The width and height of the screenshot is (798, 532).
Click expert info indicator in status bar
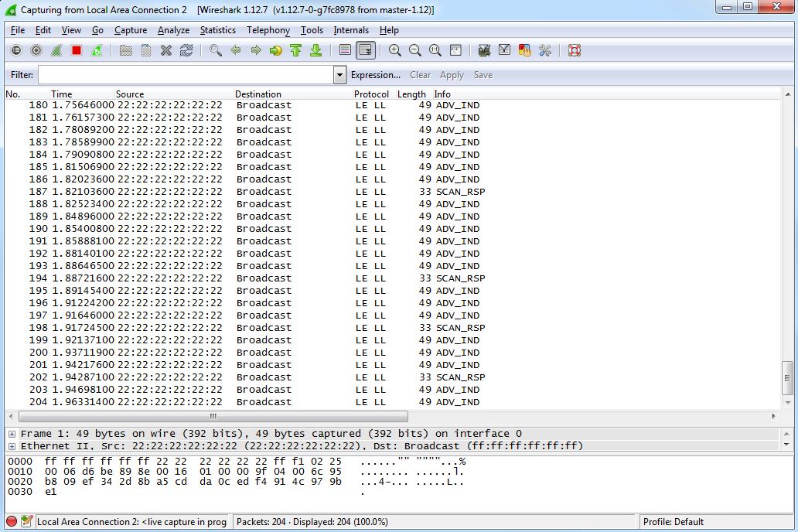point(12,522)
